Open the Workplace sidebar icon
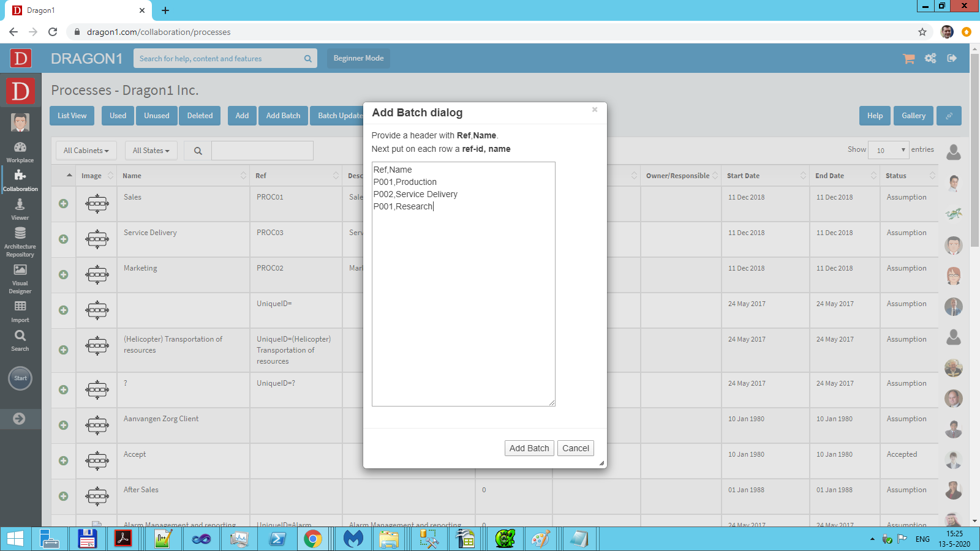The image size is (980, 551). (x=20, y=151)
